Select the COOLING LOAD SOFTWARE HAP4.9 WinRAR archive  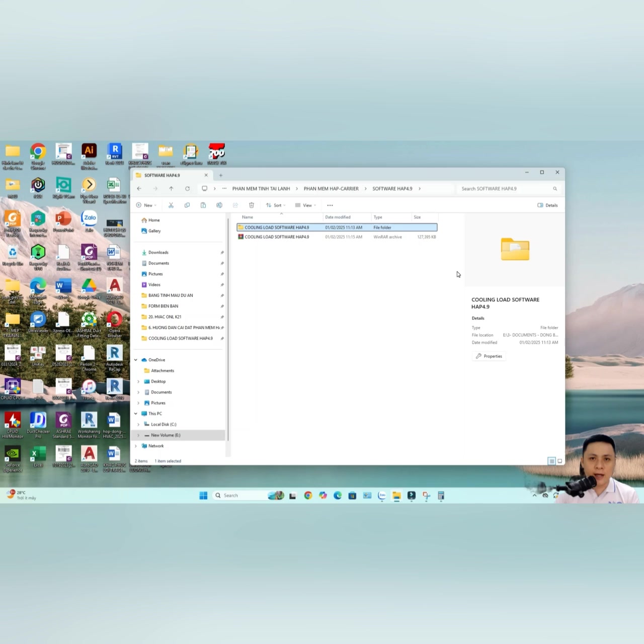(x=337, y=237)
